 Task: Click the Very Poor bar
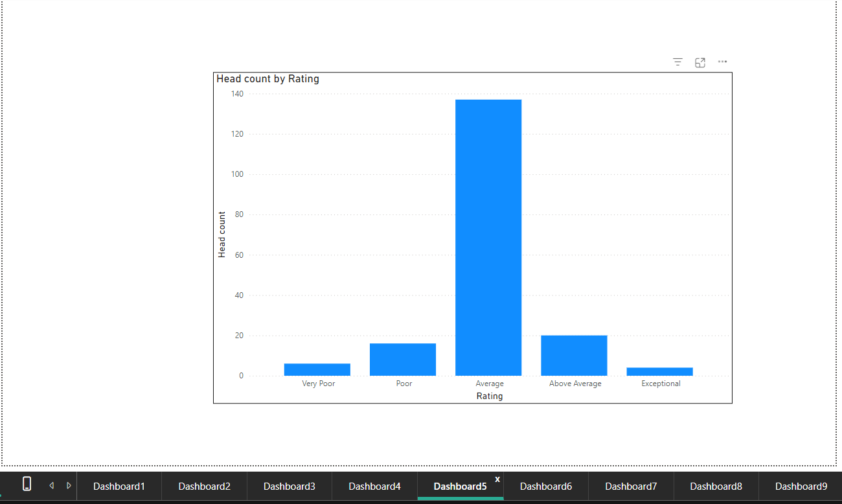click(x=317, y=369)
